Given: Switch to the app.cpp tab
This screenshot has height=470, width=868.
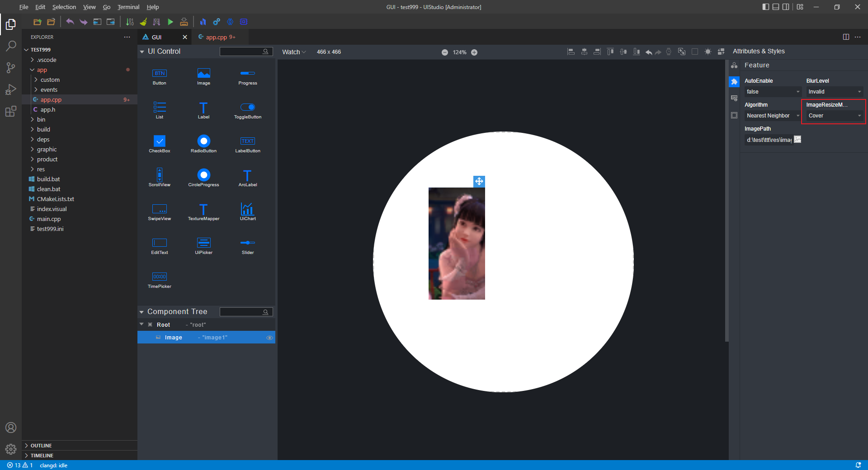Looking at the screenshot, I should tap(217, 37).
